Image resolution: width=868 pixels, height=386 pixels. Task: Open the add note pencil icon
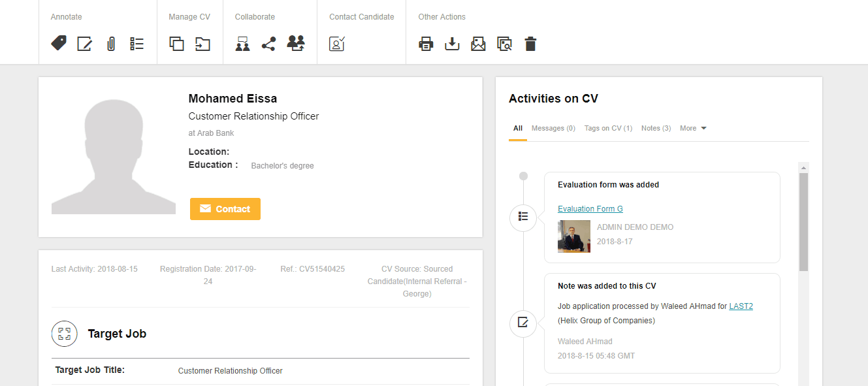coord(85,44)
